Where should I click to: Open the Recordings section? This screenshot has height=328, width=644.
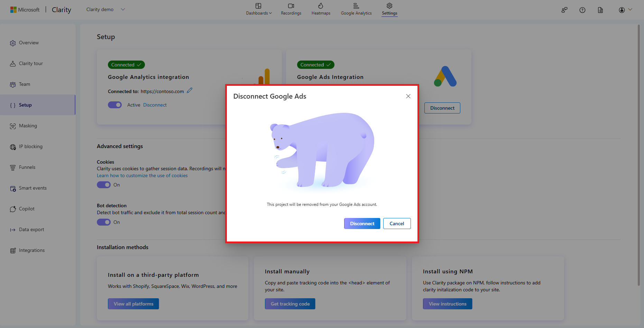pyautogui.click(x=291, y=9)
